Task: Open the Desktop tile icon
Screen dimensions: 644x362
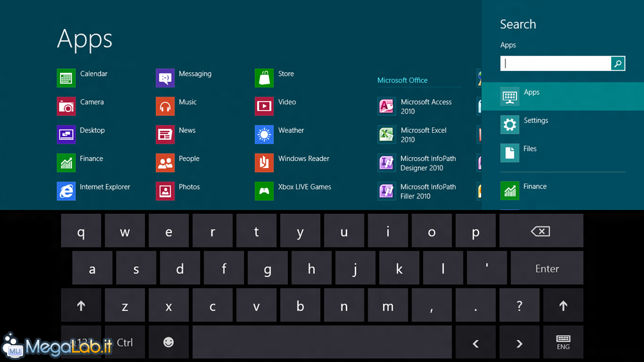Action: point(66,135)
